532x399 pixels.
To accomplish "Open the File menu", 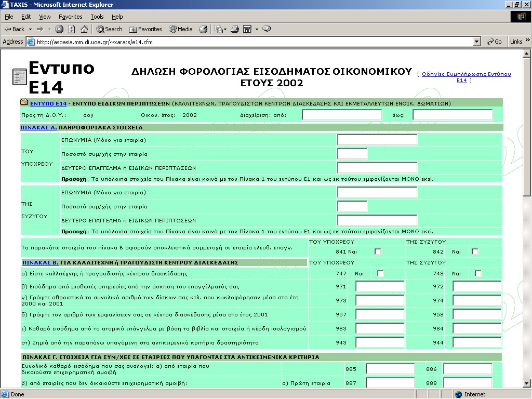I will pos(9,17).
